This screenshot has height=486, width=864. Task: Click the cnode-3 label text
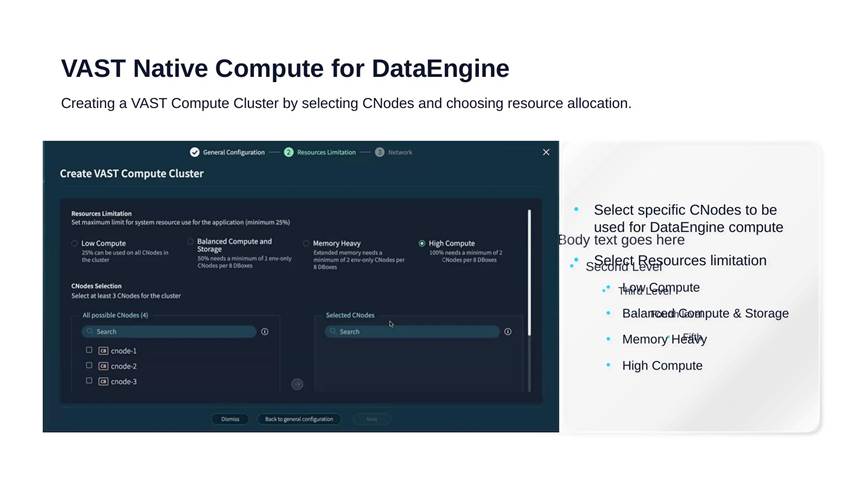click(123, 382)
